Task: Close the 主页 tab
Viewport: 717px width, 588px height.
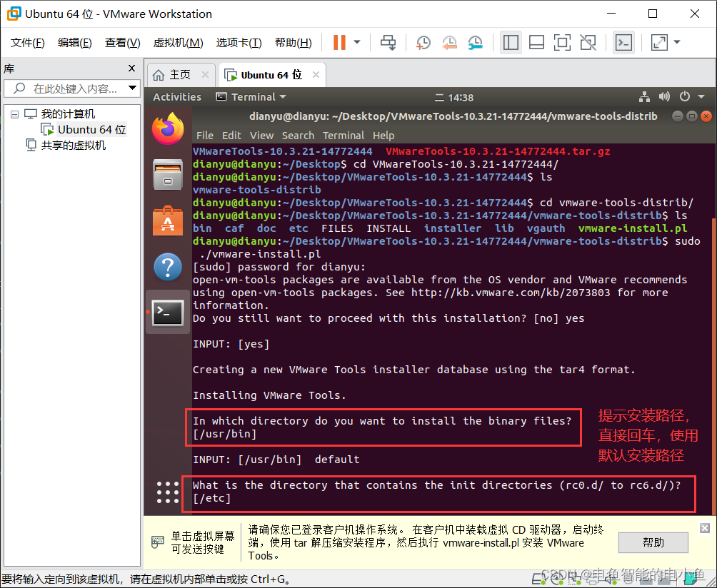Action: pyautogui.click(x=205, y=74)
